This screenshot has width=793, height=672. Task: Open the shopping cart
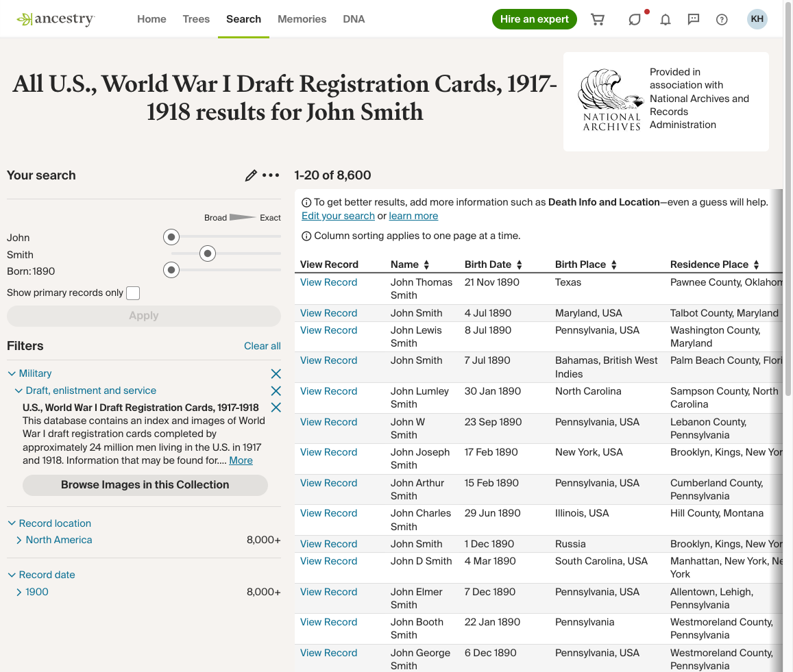(x=597, y=19)
